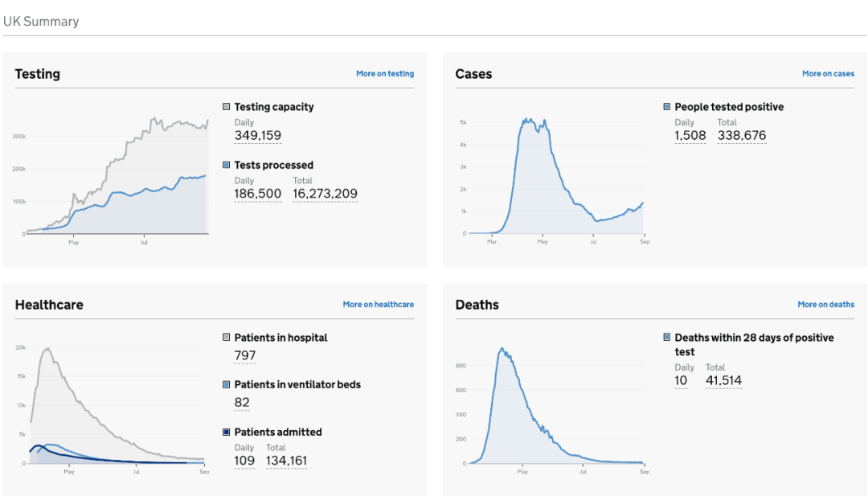Click the Healthcare chart
The height and width of the screenshot is (496, 868).
(x=111, y=410)
